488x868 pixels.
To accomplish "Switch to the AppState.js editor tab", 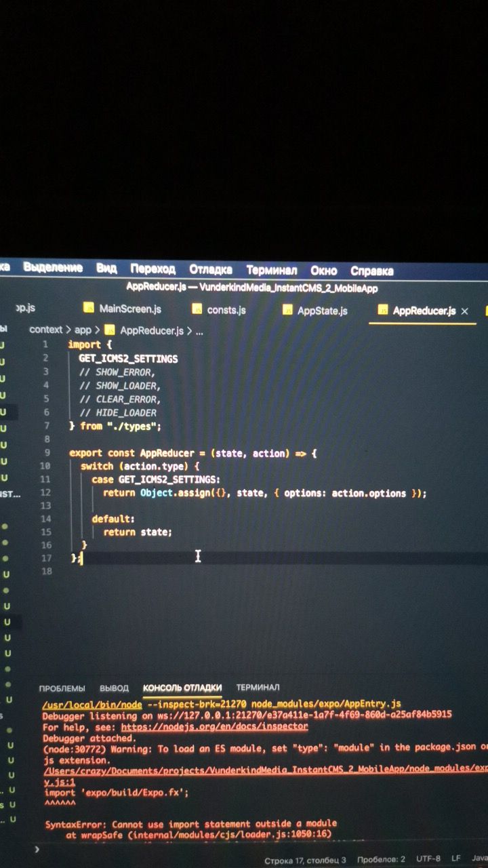I will click(x=323, y=311).
